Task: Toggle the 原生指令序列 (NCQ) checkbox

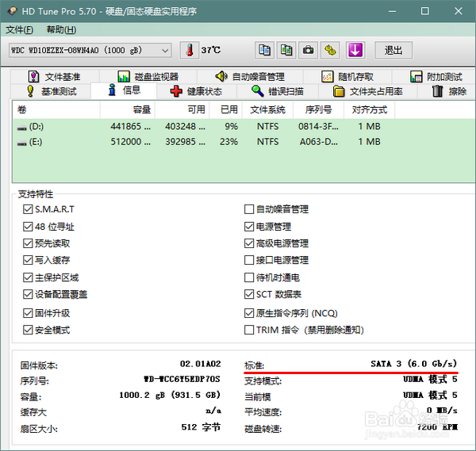Action: pyautogui.click(x=249, y=313)
